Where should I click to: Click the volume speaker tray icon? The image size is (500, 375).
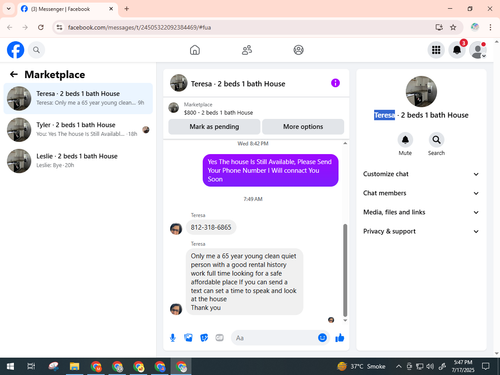[x=430, y=367]
